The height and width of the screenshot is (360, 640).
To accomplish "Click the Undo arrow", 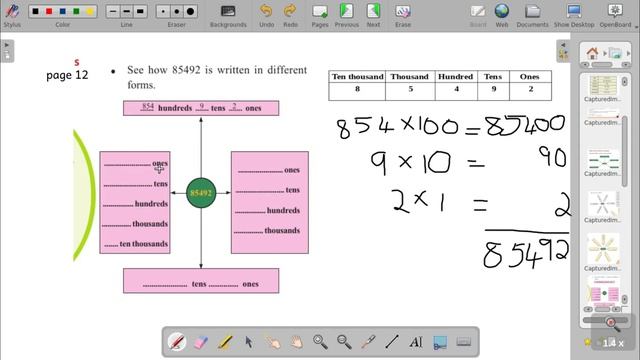I will point(267,15).
